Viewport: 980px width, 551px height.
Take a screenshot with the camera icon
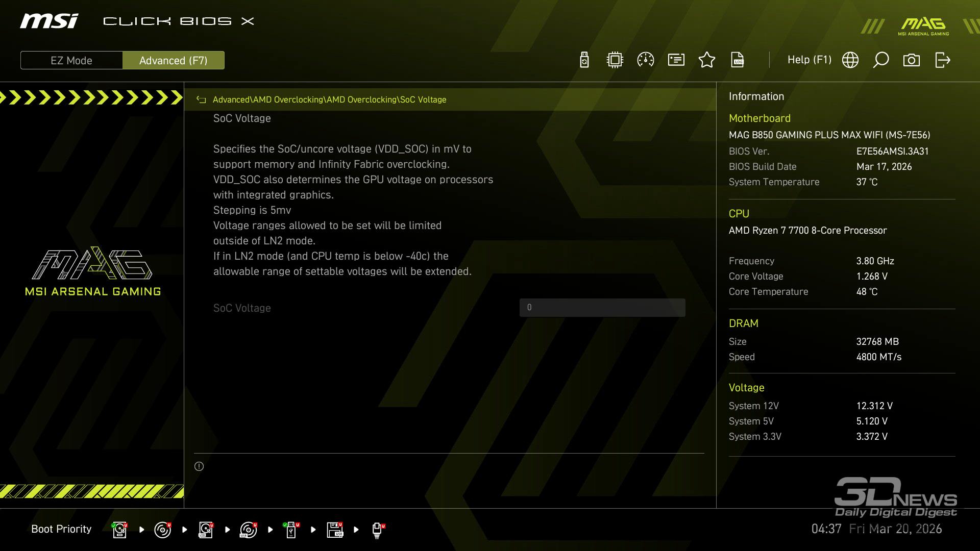pyautogui.click(x=912, y=60)
